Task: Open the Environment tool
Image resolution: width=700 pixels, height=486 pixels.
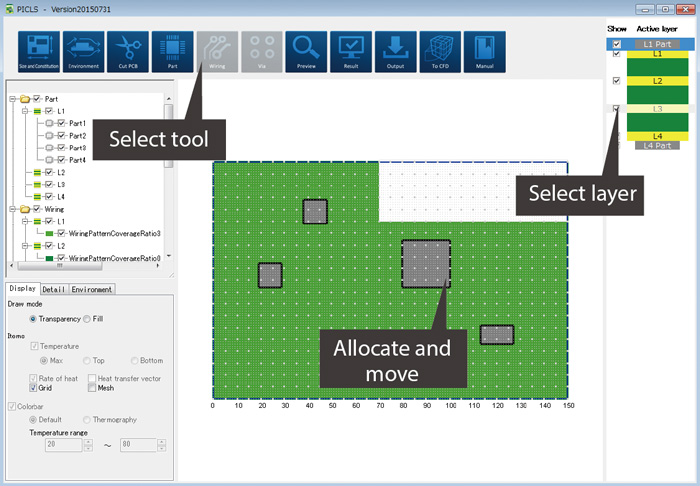Action: click(83, 52)
